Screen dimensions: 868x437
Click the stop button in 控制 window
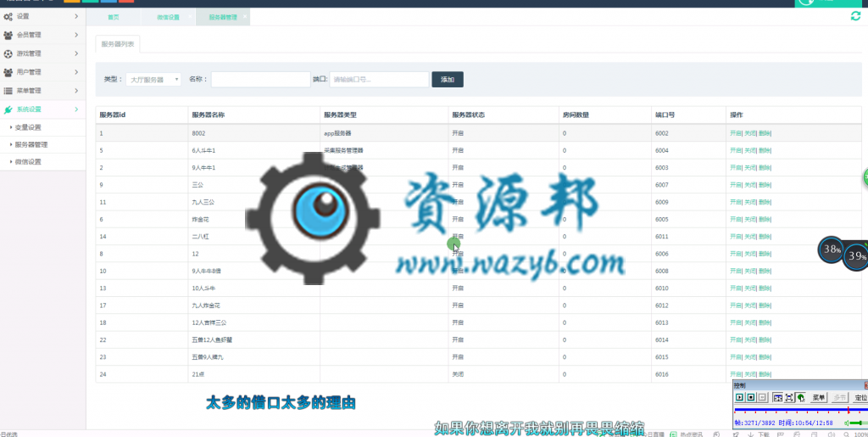click(751, 398)
